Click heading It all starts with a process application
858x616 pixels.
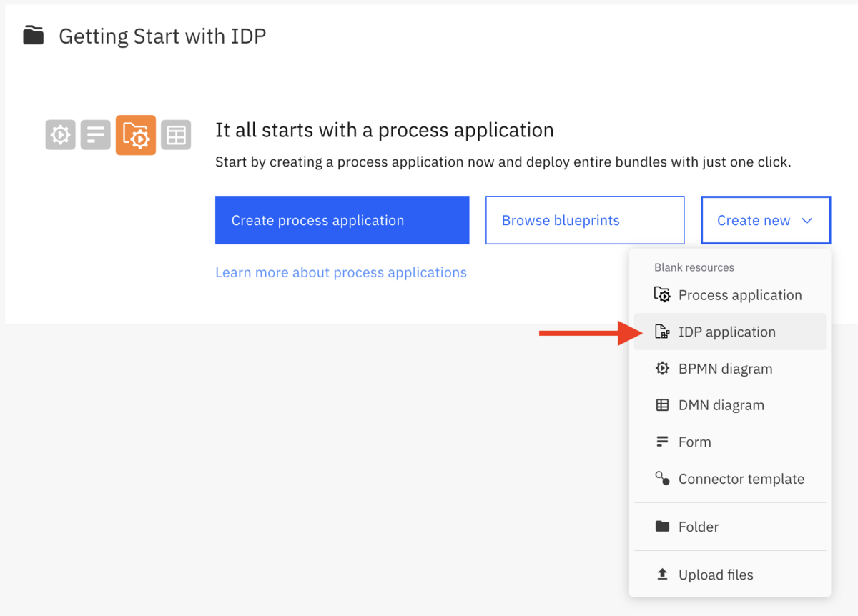385,130
